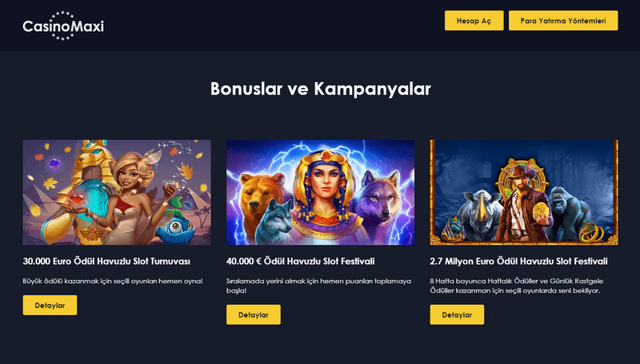Image resolution: width=640 pixels, height=364 pixels.
Task: Open the explorer with rhino and gorilla banner
Action: pos(524,193)
